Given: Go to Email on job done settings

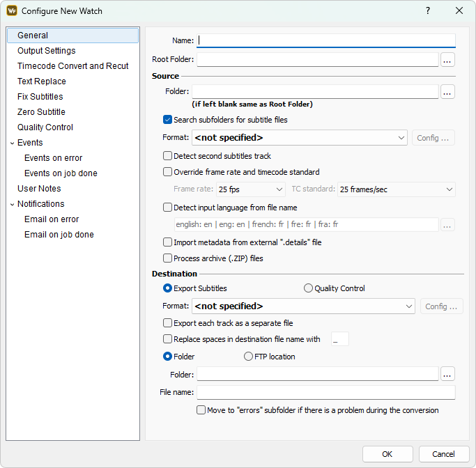Looking at the screenshot, I should tap(59, 235).
